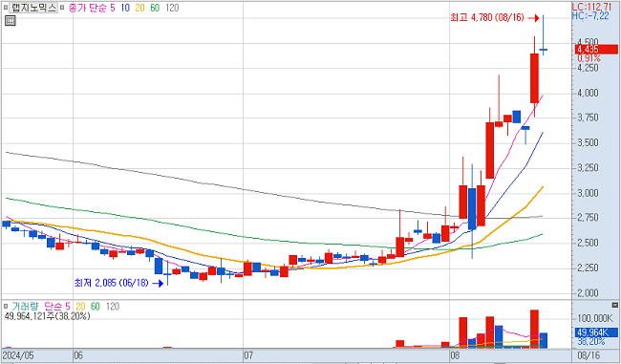Close the volume panel with the X icon
The image size is (621, 364).
click(x=614, y=305)
